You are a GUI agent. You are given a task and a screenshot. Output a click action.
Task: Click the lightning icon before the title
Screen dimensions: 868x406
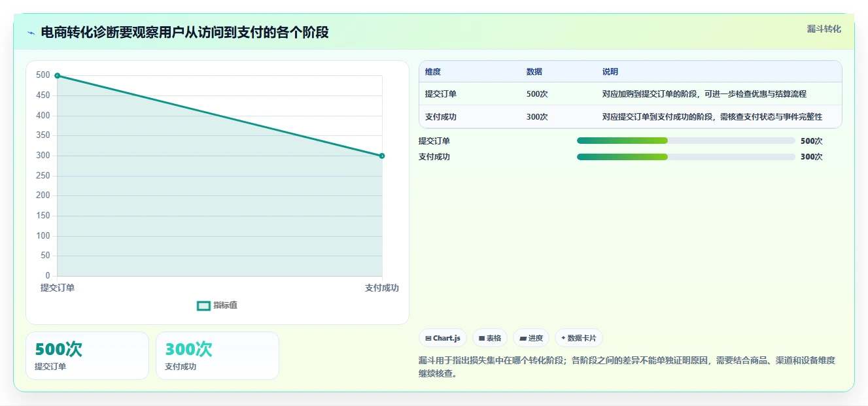[x=31, y=32]
